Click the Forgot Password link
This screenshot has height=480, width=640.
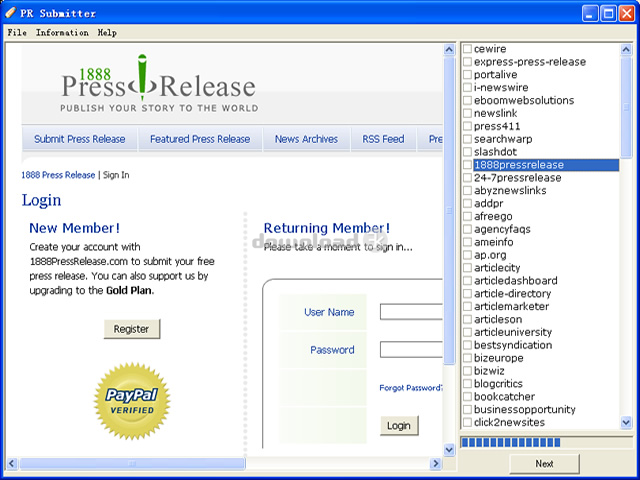411,388
